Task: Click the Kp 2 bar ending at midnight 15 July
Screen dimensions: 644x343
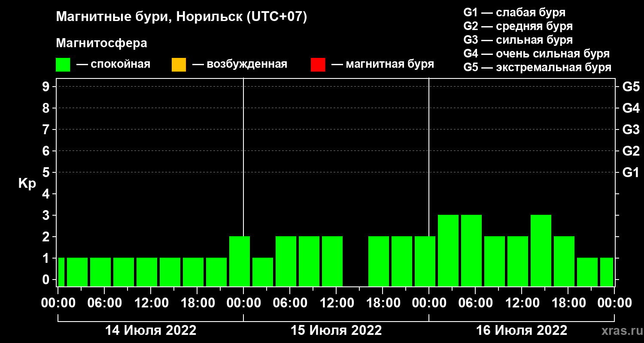Action: coord(240,261)
